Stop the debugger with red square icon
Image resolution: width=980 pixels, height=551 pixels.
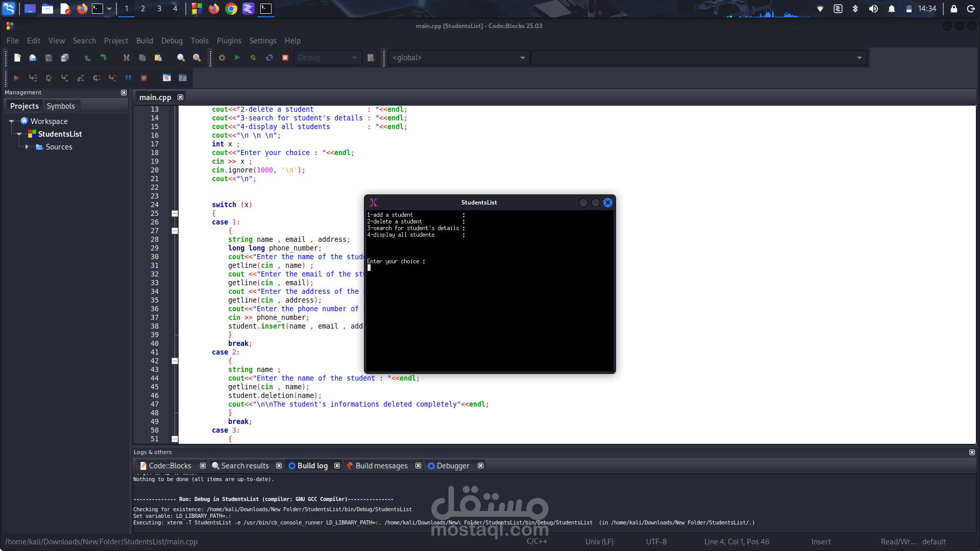click(144, 78)
